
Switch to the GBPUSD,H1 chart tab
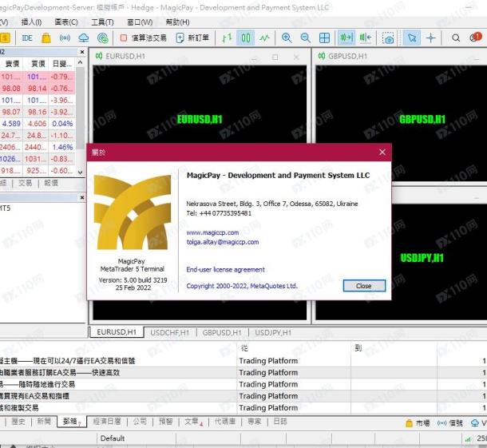pos(222,333)
